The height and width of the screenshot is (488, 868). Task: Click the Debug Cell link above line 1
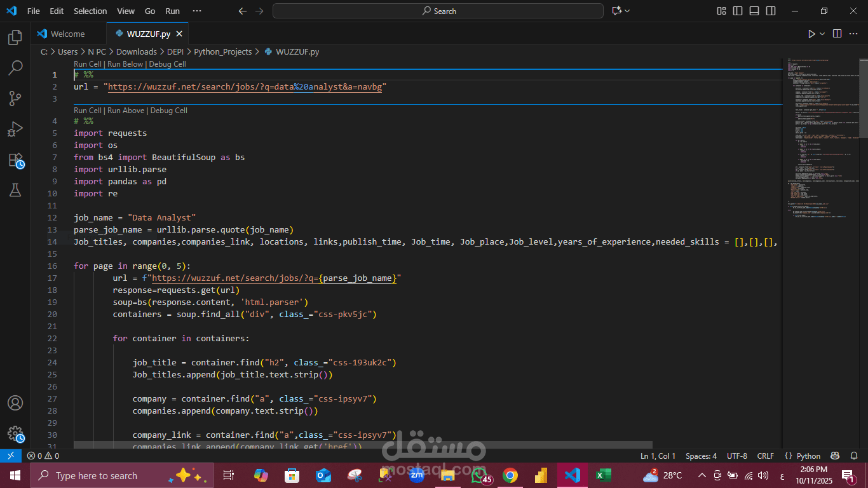(x=168, y=64)
